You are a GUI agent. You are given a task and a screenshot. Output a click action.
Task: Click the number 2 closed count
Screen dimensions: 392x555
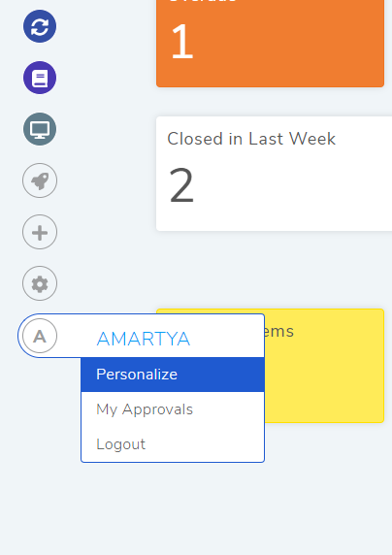pyautogui.click(x=181, y=186)
